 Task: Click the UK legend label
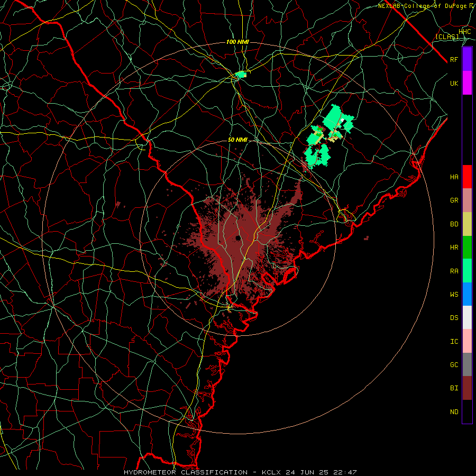click(x=454, y=83)
